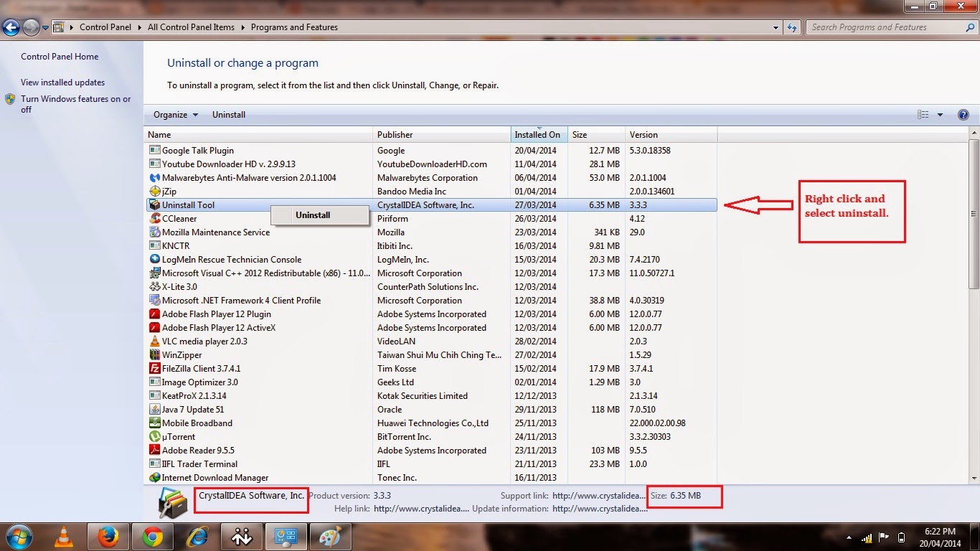
Task: Go to Control Panel breadcrumb
Action: click(x=105, y=27)
